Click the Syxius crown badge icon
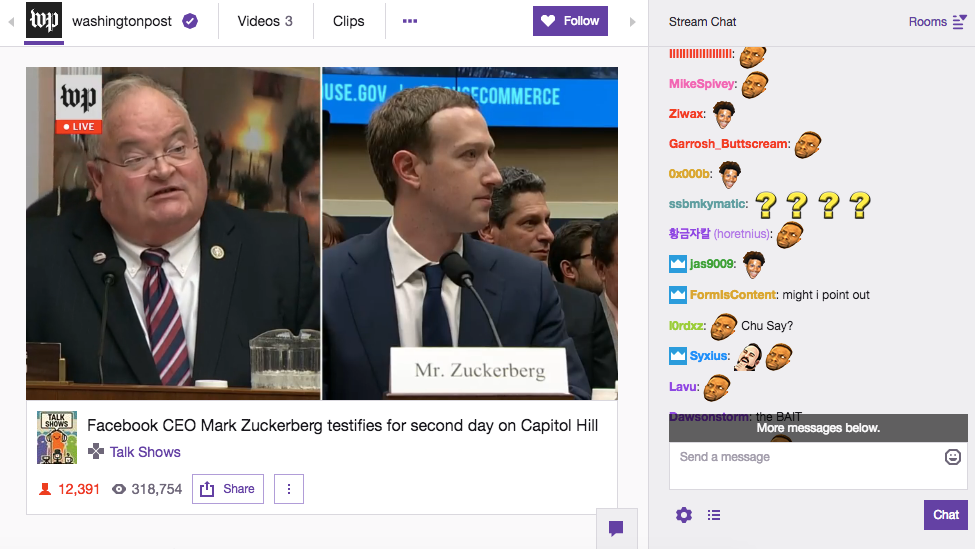The height and width of the screenshot is (549, 975). [x=678, y=356]
